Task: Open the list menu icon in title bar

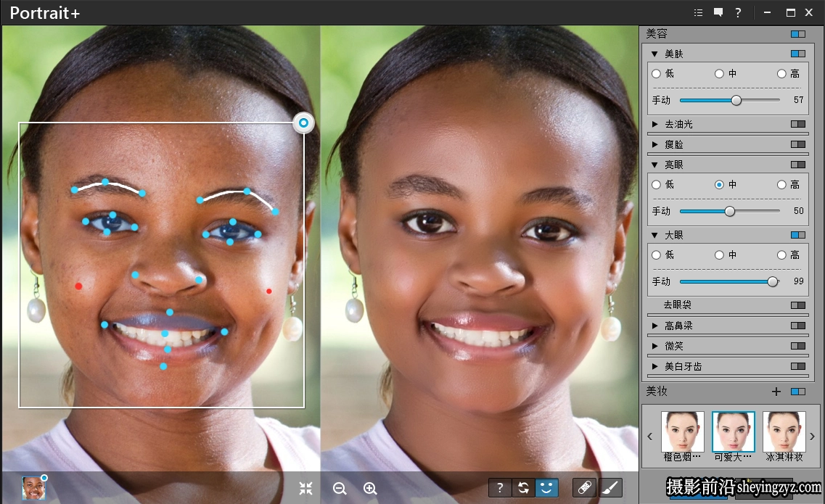Action: pos(698,12)
